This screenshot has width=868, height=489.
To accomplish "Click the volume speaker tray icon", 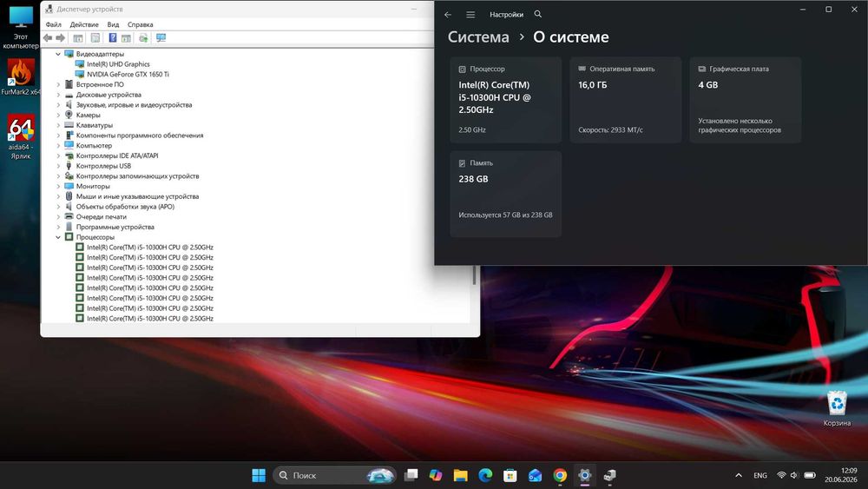I will [x=794, y=475].
